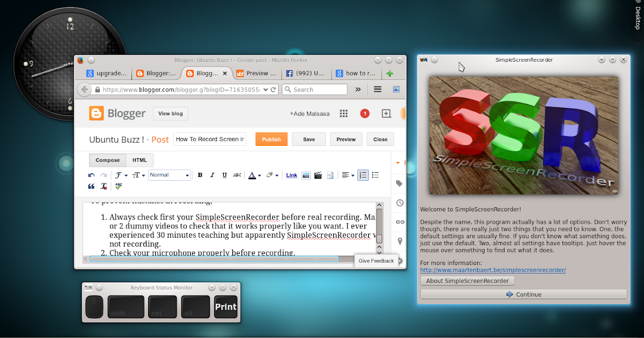This screenshot has height=338, width=644.
Task: Toggle the numbered list option
Action: (x=363, y=175)
